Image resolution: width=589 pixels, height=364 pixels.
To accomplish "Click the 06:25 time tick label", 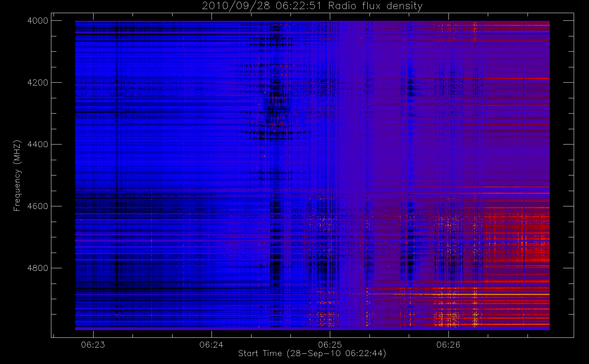I will pos(330,345).
